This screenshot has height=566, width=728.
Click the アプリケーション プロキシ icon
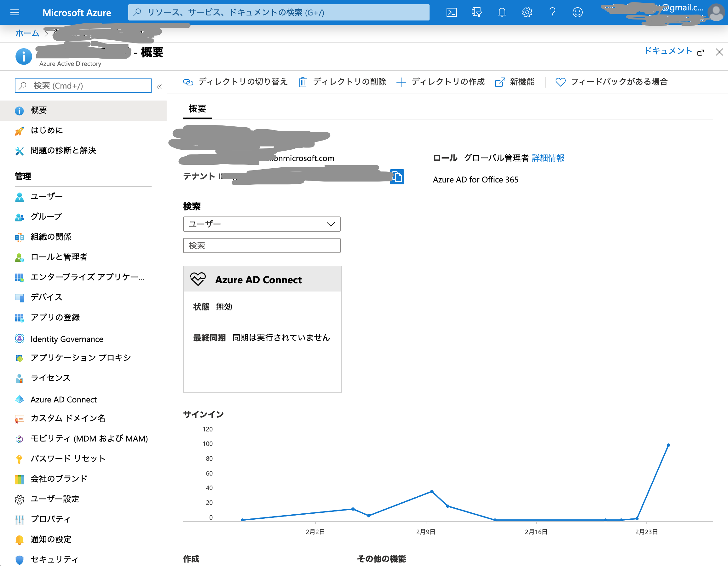coord(19,358)
